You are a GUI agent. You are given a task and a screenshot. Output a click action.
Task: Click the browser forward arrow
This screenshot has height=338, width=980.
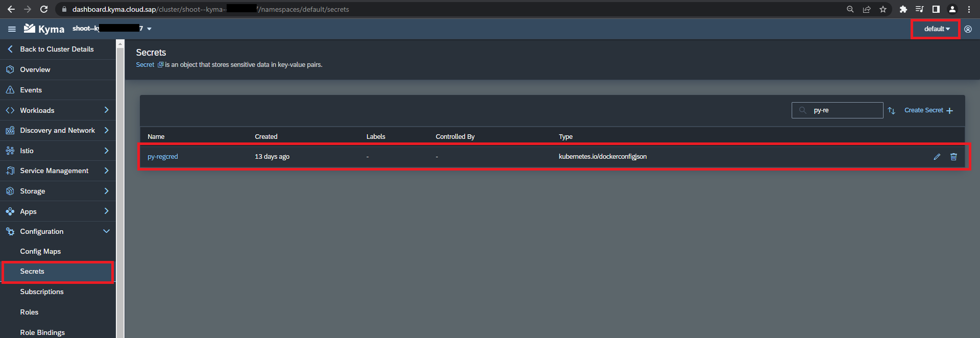[28, 9]
